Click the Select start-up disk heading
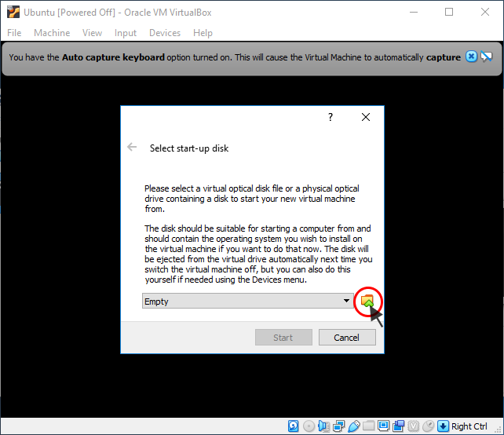Screen dimensions: 504x435 click(x=189, y=148)
